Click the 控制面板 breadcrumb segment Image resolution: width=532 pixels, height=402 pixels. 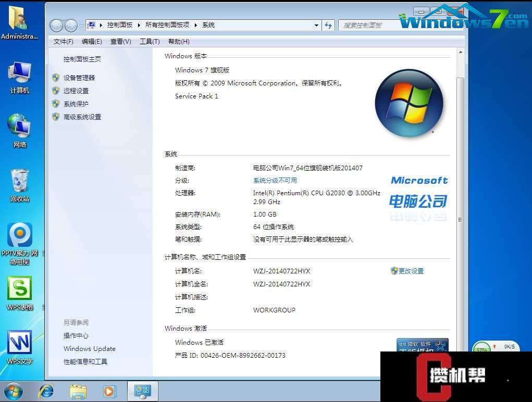(120, 25)
